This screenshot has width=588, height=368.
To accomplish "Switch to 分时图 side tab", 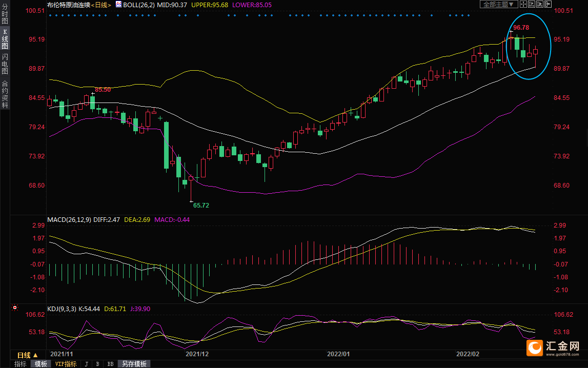I will click(5, 13).
